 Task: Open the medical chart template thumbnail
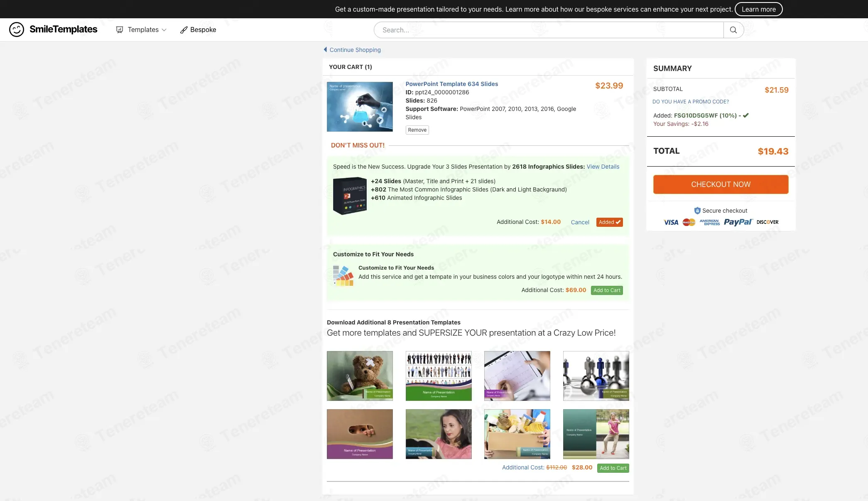pyautogui.click(x=517, y=376)
